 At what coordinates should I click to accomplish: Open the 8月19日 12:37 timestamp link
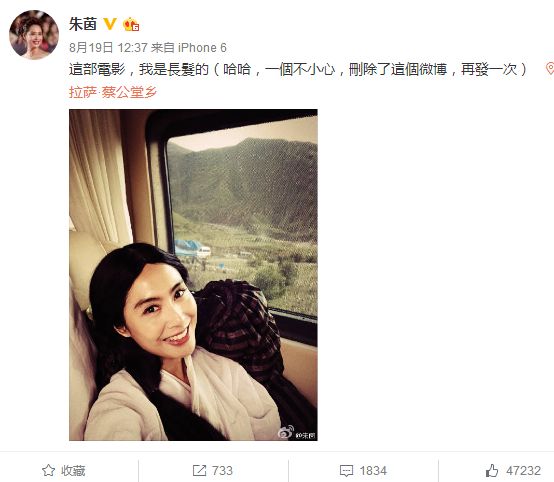(108, 47)
